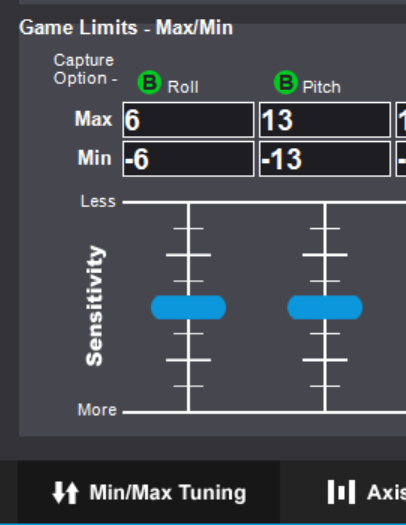Click the green B capture icon for Pitch
Image resolution: width=406 pixels, height=525 pixels.
pos(286,82)
